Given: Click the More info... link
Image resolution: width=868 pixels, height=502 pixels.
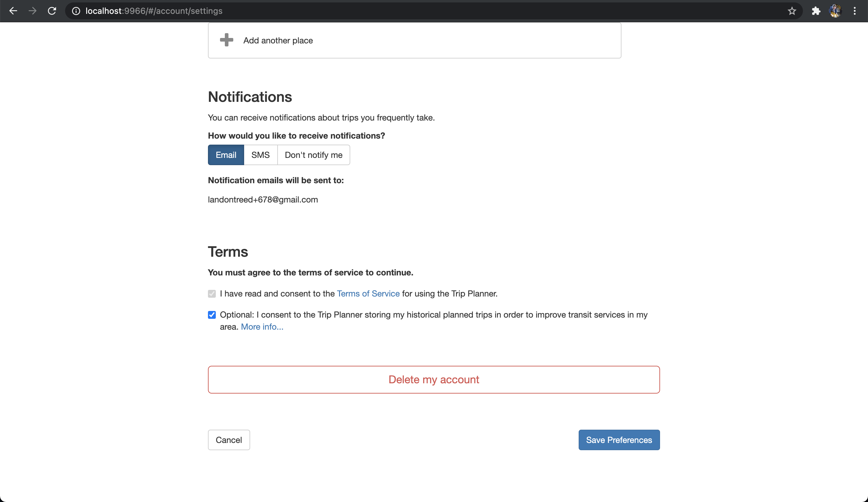Looking at the screenshot, I should click(x=262, y=327).
